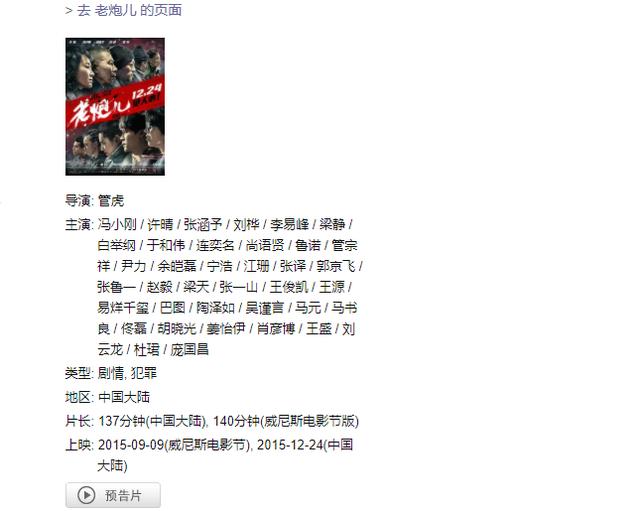Open 张一山 cast member link
Image resolution: width=640 pixels, height=511 pixels.
[x=239, y=287]
